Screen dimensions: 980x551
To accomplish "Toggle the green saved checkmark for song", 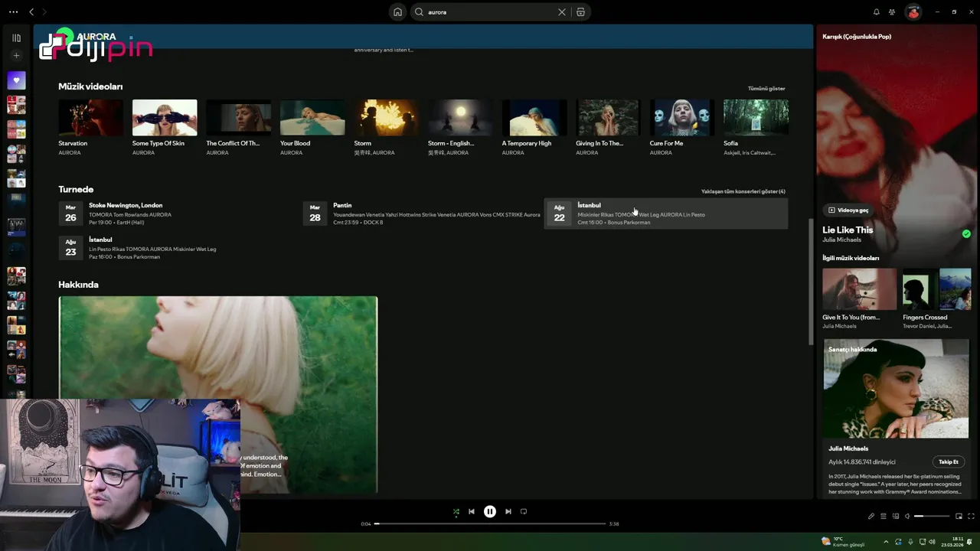I will (x=966, y=234).
